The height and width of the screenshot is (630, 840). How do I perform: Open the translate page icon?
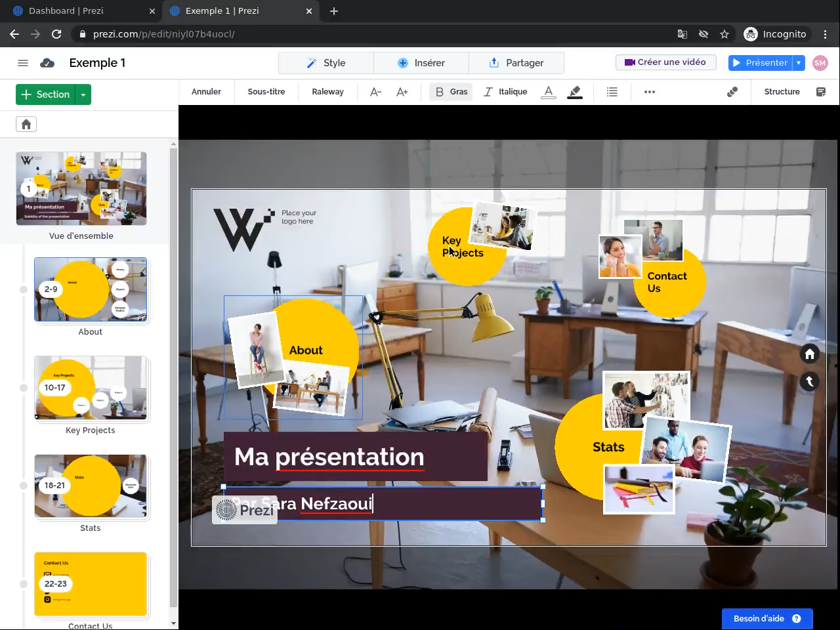point(682,34)
